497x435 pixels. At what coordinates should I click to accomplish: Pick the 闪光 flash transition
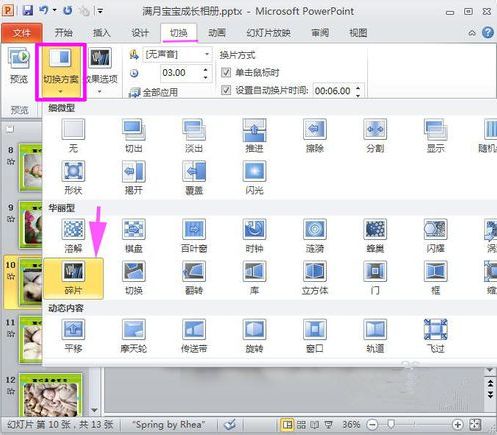point(254,178)
